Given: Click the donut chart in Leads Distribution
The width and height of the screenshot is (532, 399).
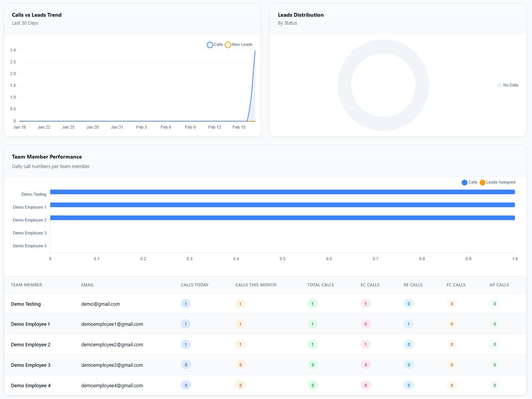Looking at the screenshot, I should coord(383,86).
